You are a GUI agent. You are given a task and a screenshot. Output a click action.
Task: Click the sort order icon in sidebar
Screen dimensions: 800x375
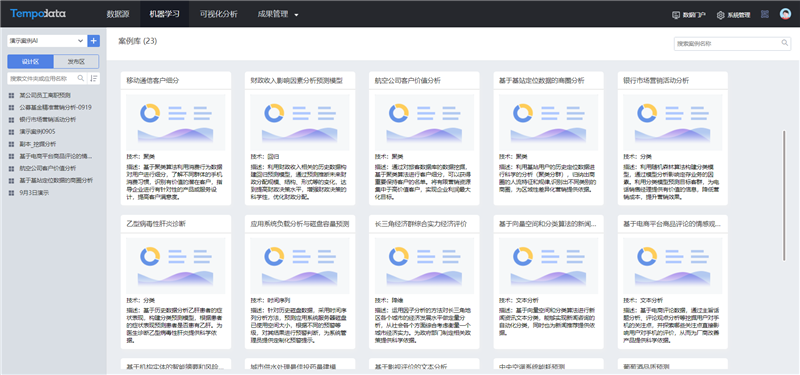93,79
